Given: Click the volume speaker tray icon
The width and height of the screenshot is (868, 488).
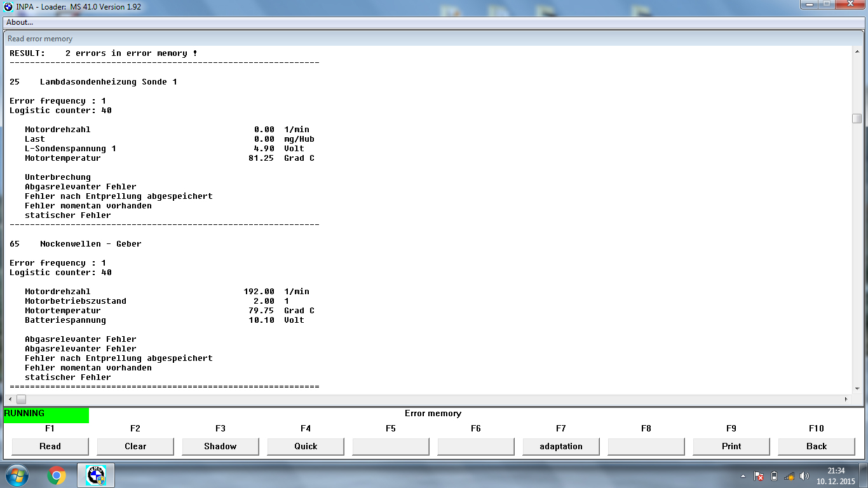Looking at the screenshot, I should 804,476.
